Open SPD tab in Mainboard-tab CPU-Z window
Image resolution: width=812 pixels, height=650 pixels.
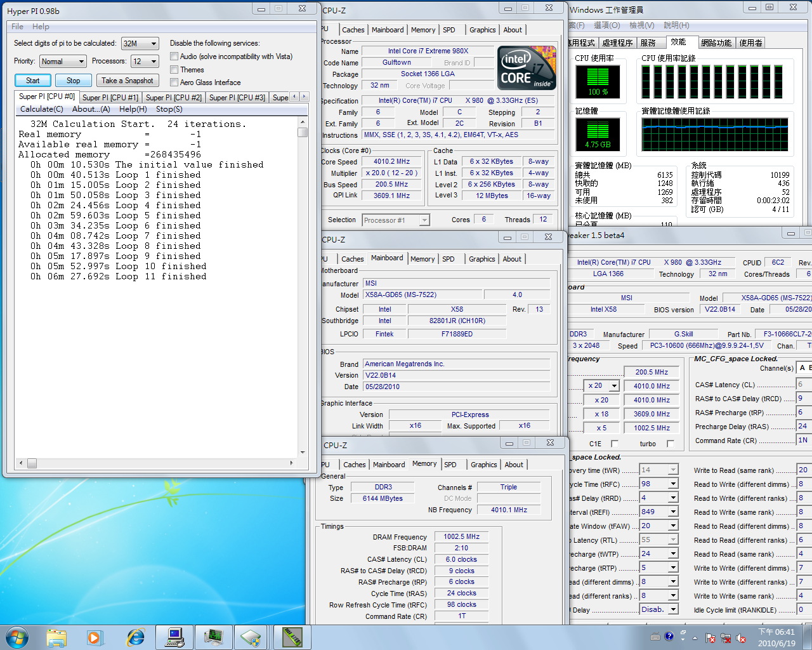coord(449,259)
